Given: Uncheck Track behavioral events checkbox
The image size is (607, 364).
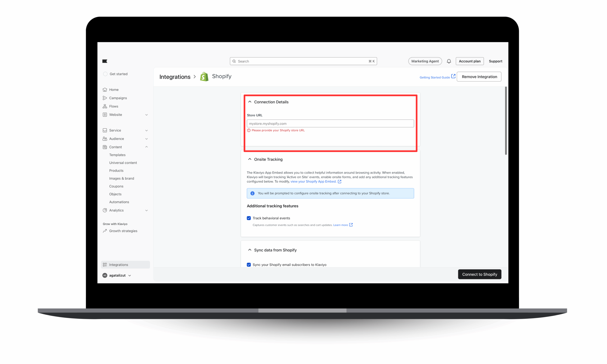Looking at the screenshot, I should click(x=249, y=218).
